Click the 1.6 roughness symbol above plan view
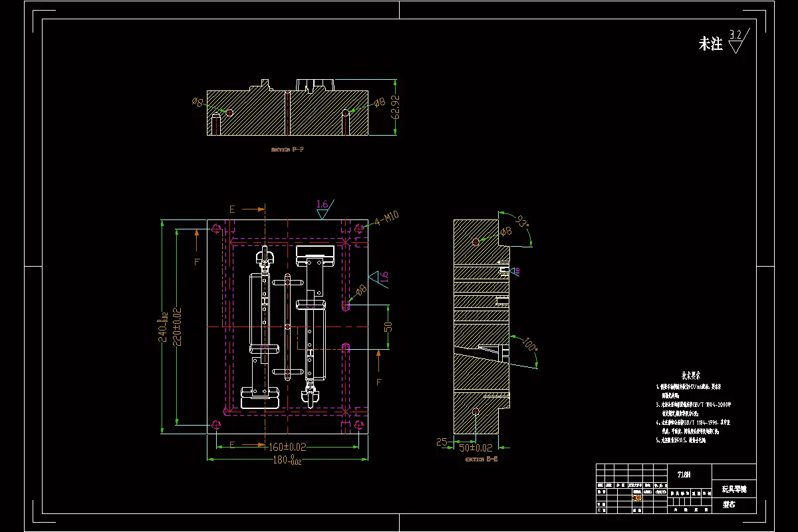 coord(325,208)
